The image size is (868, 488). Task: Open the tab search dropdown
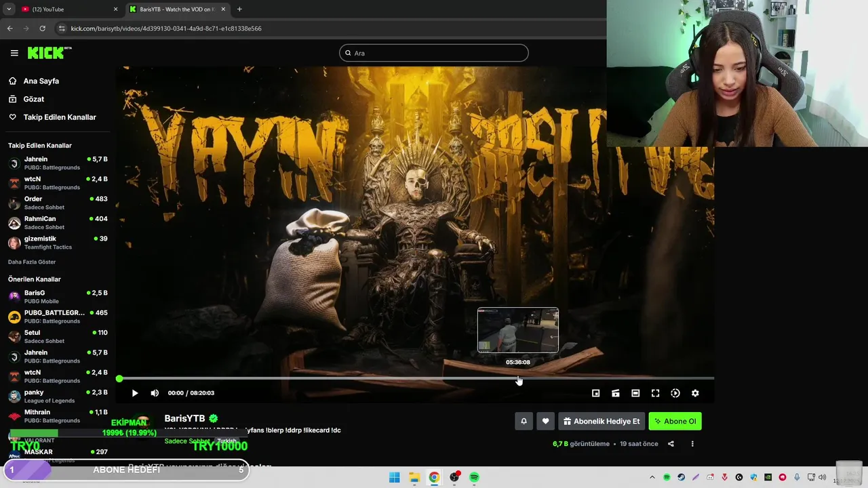[x=8, y=9]
